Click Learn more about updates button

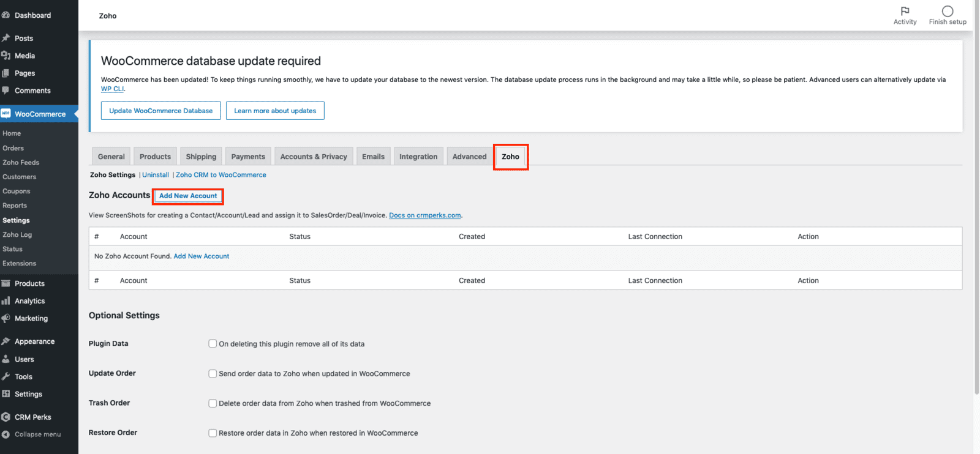275,111
